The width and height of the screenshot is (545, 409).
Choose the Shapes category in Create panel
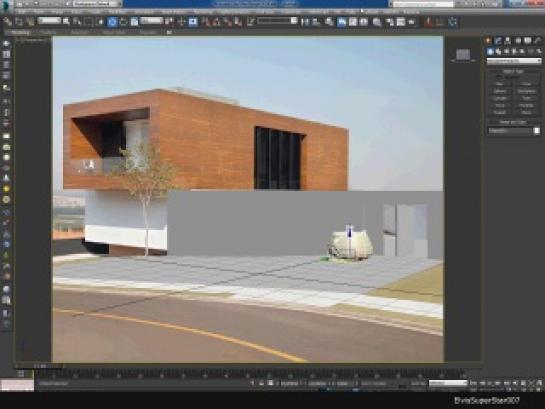[x=498, y=51]
